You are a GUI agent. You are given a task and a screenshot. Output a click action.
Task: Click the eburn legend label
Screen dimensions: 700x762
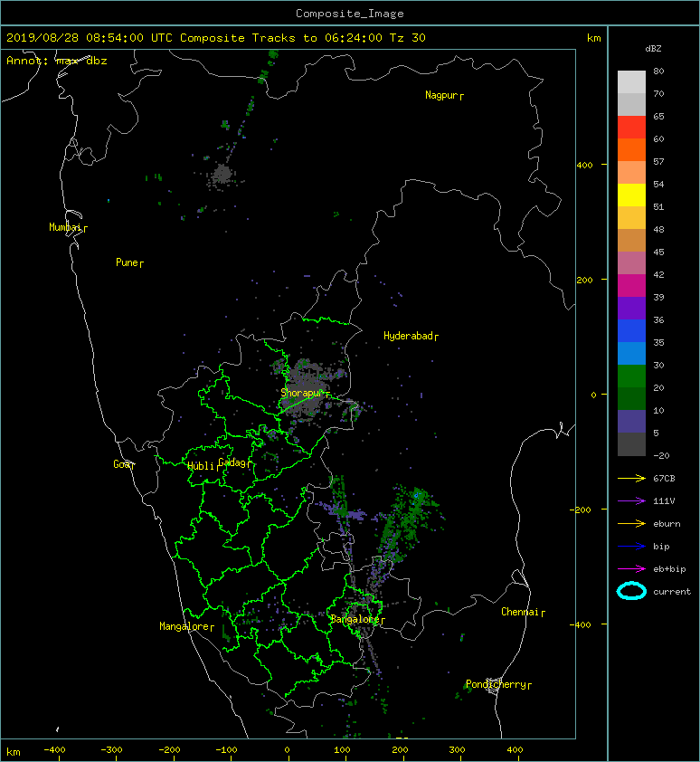[667, 524]
